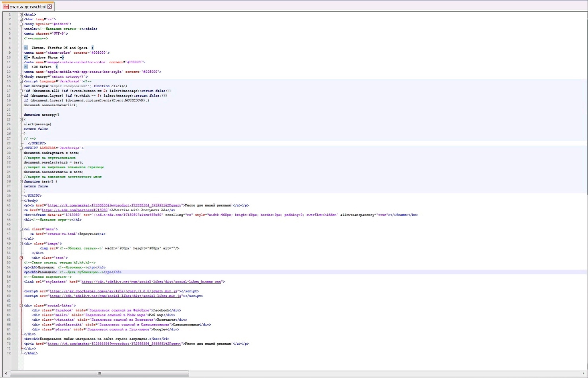Image resolution: width=588 pixels, height=378 pixels.
Task: Collapse the function test block on line 36
Action: coord(21,181)
